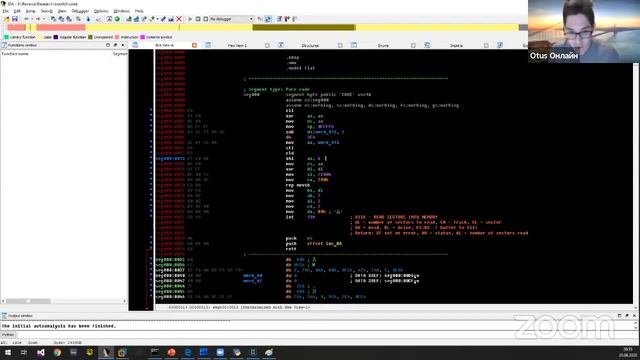Image resolution: width=640 pixels, height=360 pixels.
Task: Open Task View on the taskbar
Action: click(x=24, y=352)
